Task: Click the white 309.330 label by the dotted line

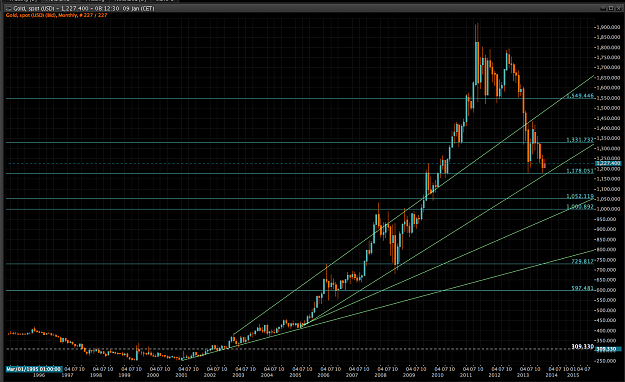Action: [x=583, y=347]
